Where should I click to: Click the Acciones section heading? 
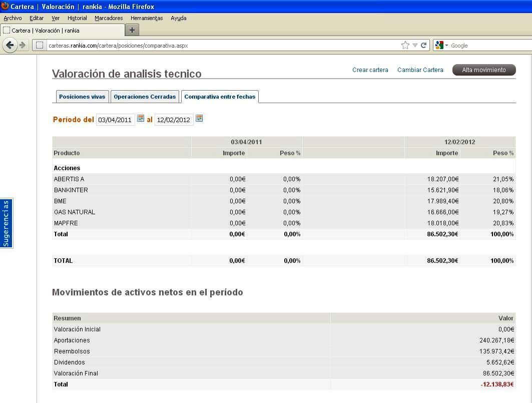67,168
